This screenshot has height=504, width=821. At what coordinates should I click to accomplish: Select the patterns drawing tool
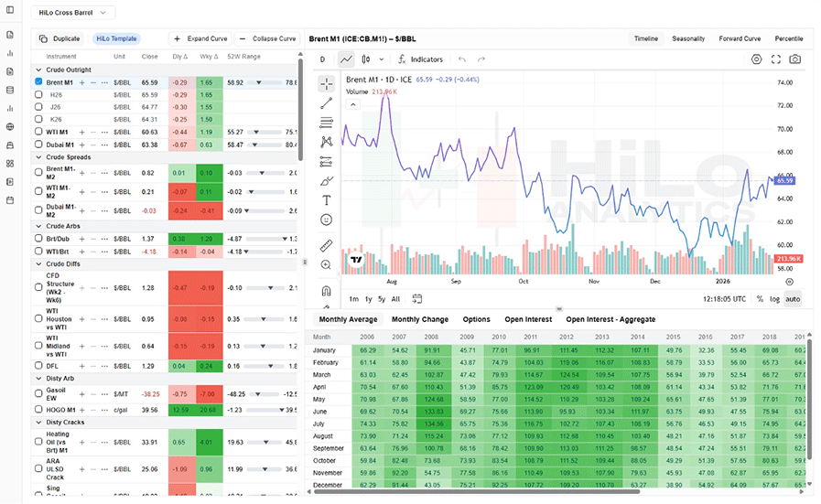click(326, 142)
